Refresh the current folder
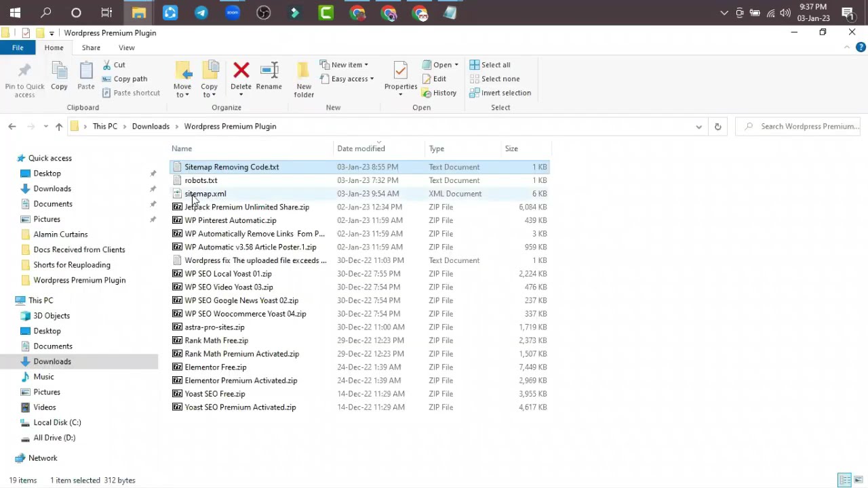 717,126
